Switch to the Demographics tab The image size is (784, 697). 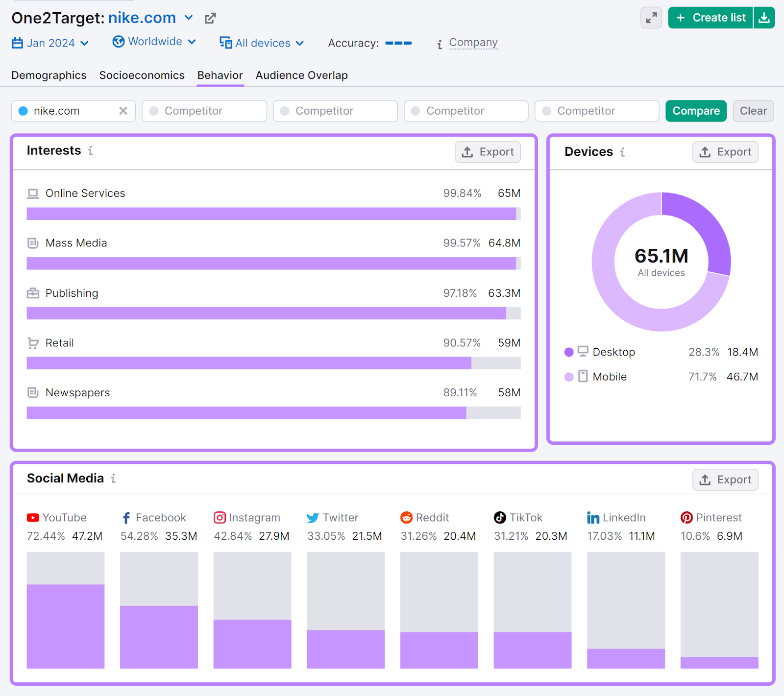pos(49,75)
